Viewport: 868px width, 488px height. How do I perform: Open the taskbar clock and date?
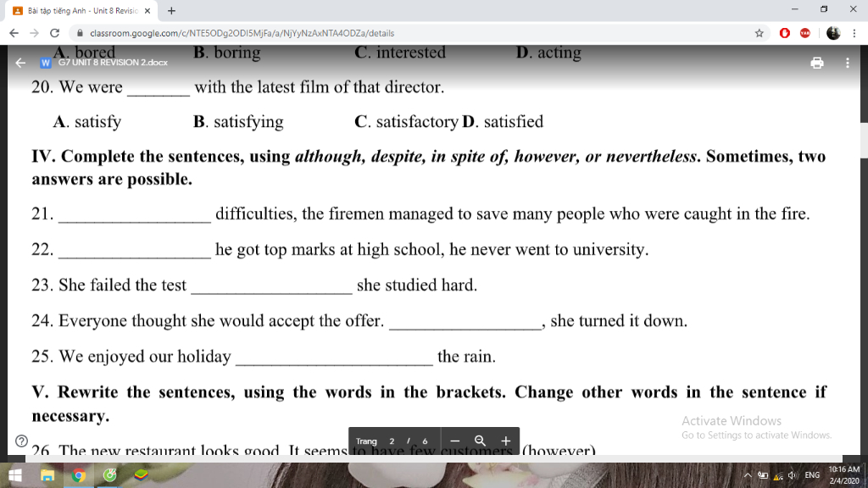(x=843, y=475)
